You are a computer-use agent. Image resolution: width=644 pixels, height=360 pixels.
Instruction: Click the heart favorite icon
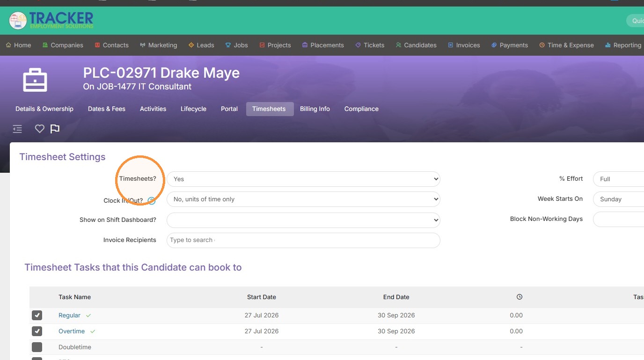tap(40, 129)
